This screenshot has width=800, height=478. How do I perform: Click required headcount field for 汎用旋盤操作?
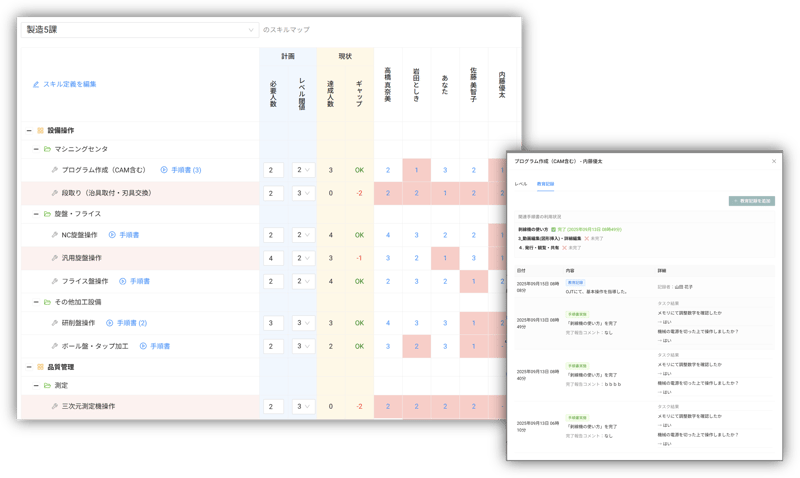point(273,258)
